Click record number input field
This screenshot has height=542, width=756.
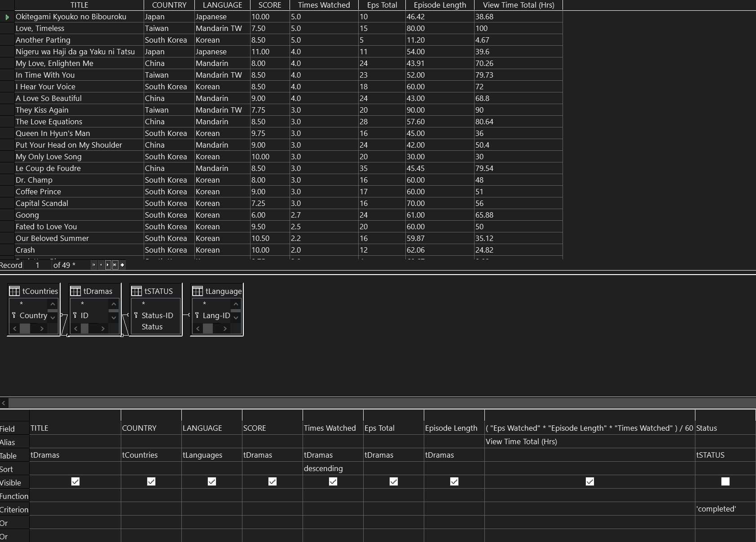[x=38, y=265]
